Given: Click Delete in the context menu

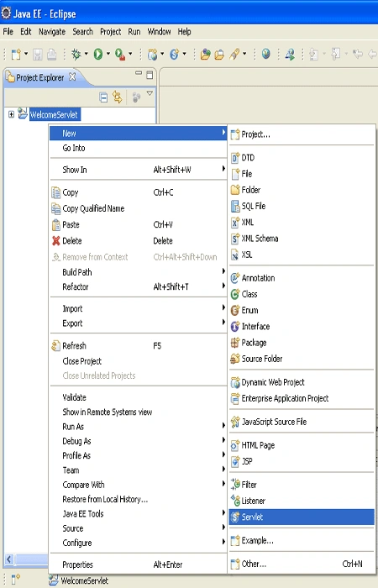Looking at the screenshot, I should tap(138, 241).
